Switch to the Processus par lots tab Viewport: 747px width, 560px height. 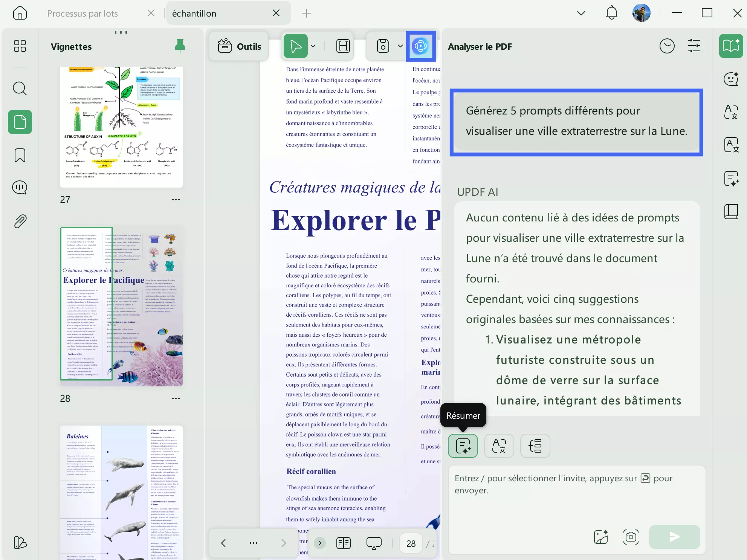click(82, 14)
